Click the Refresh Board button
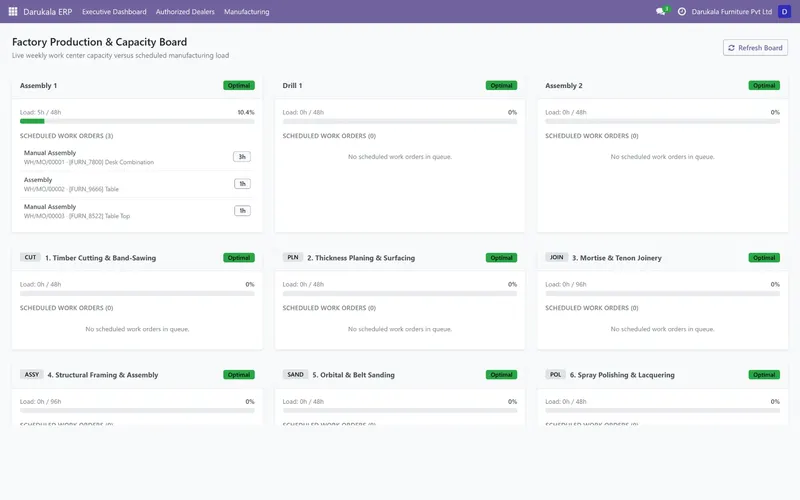 (x=755, y=47)
